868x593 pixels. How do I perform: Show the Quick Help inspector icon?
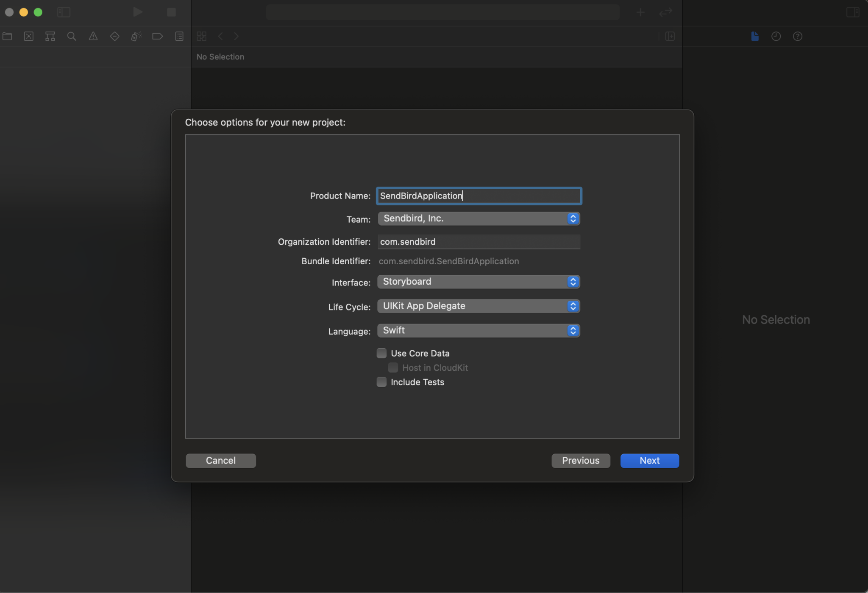[x=798, y=36]
